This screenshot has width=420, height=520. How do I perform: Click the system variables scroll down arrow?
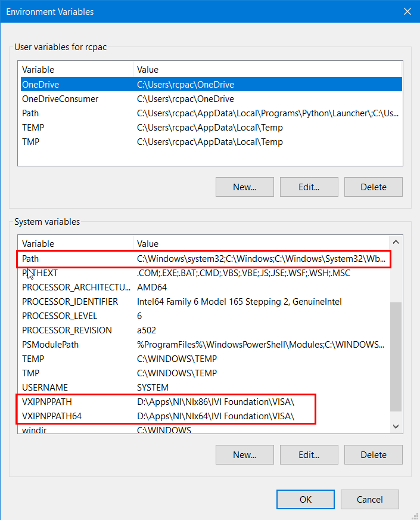point(396,426)
